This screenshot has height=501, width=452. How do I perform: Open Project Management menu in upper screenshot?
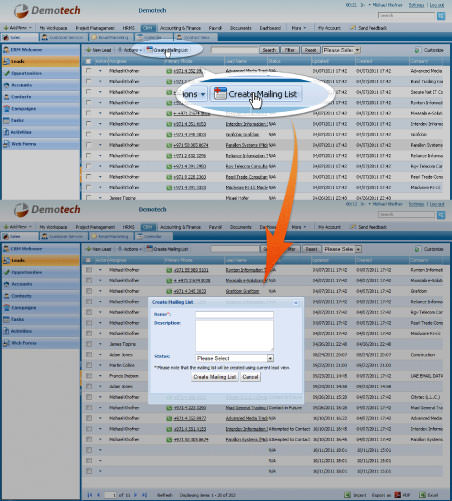click(x=95, y=28)
